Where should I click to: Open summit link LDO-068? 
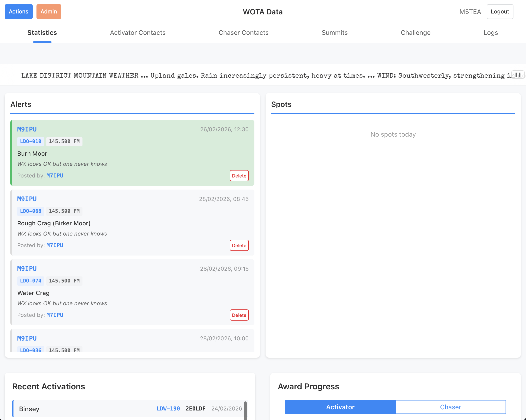click(30, 211)
